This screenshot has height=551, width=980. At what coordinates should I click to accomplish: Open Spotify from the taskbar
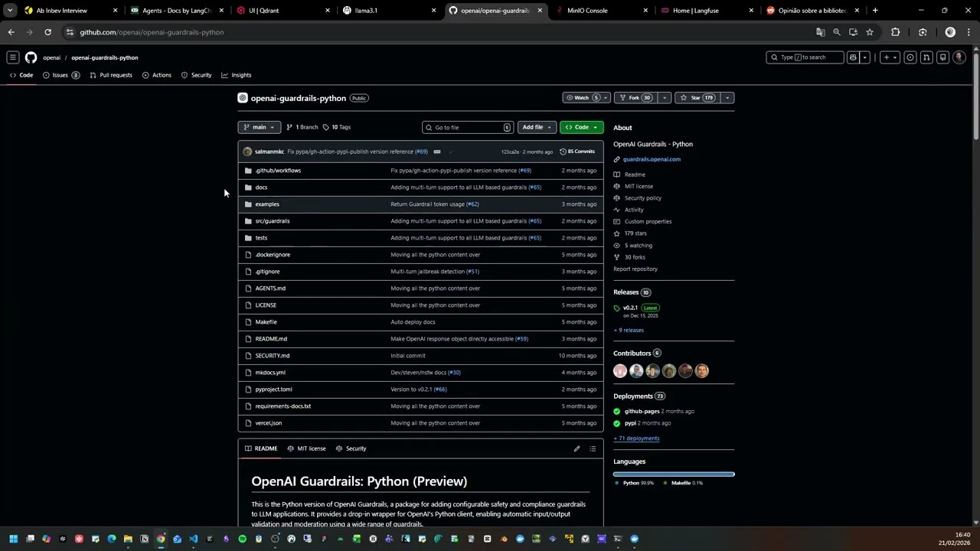tap(242, 539)
